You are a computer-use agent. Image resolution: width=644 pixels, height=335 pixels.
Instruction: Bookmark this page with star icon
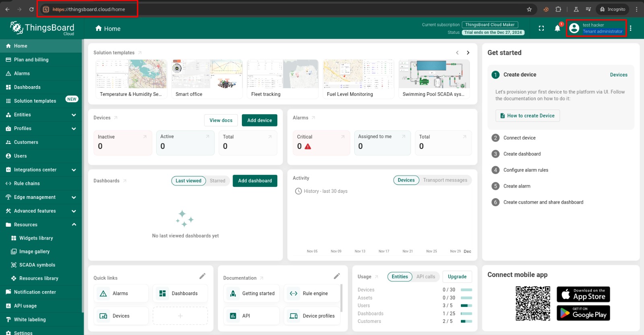[x=529, y=9]
